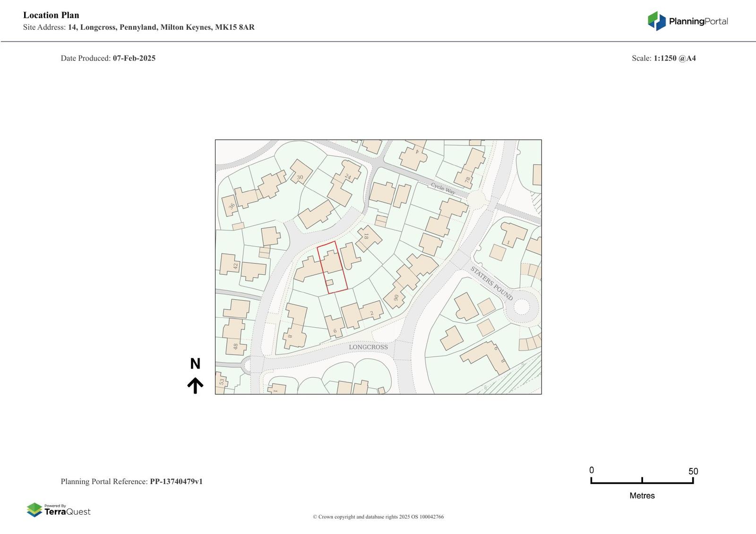756x534 pixels.
Task: Click the site address text
Action: pos(161,27)
